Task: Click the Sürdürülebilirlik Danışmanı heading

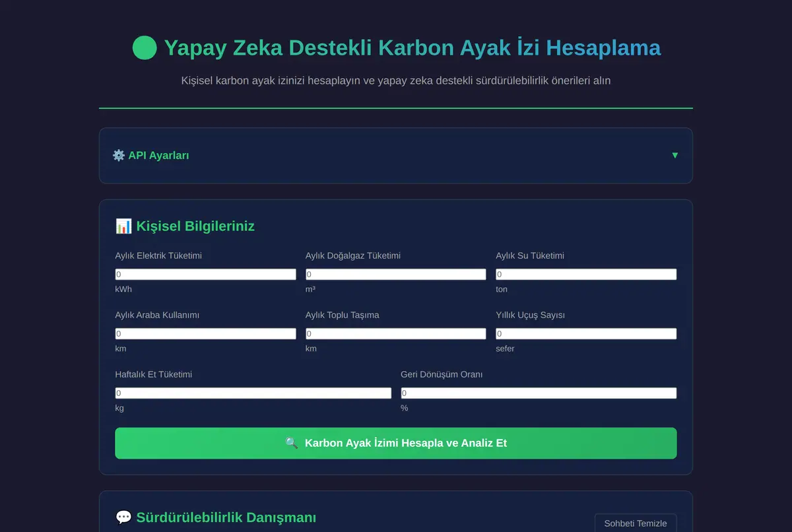Action: (x=226, y=517)
